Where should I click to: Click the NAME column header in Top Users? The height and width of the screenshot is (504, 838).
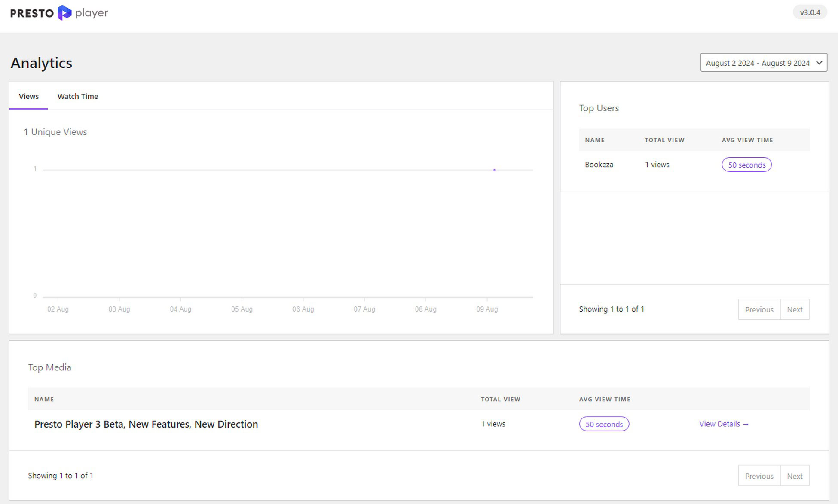(x=595, y=140)
